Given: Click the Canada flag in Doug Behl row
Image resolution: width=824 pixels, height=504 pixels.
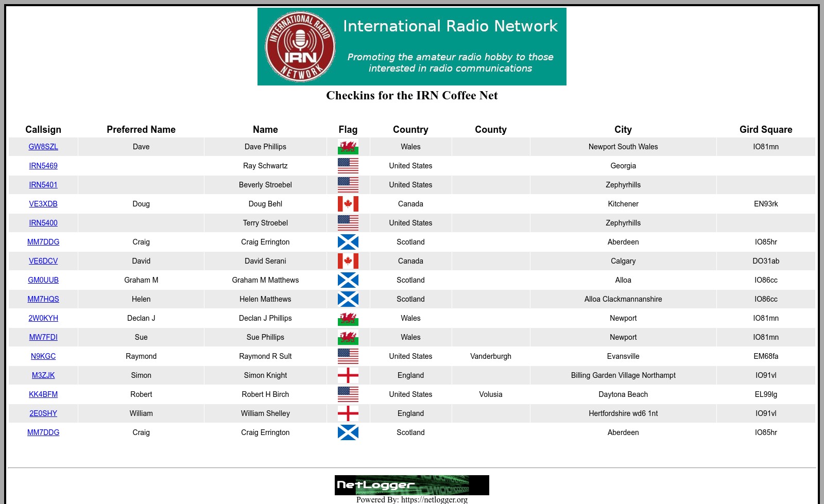Looking at the screenshot, I should click(x=348, y=204).
